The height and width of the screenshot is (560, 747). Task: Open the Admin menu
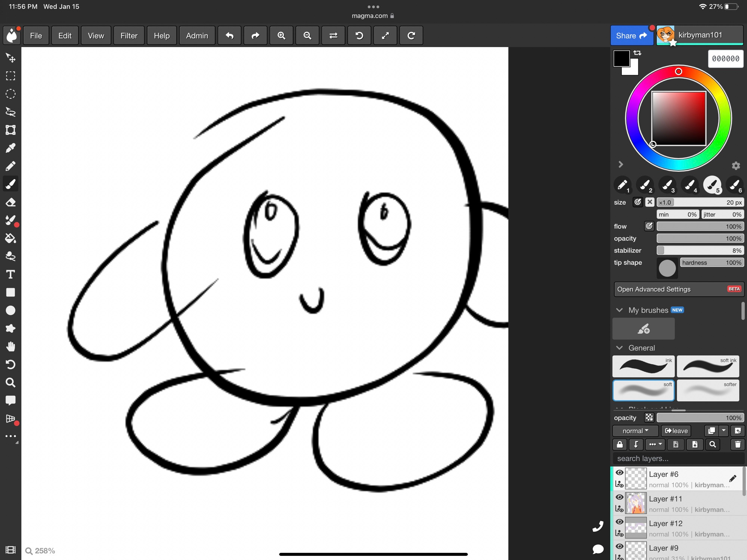(x=197, y=35)
